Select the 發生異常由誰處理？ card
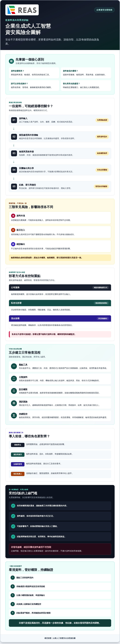The width and height of the screenshot is (120, 644). pyautogui.click(x=86, y=86)
